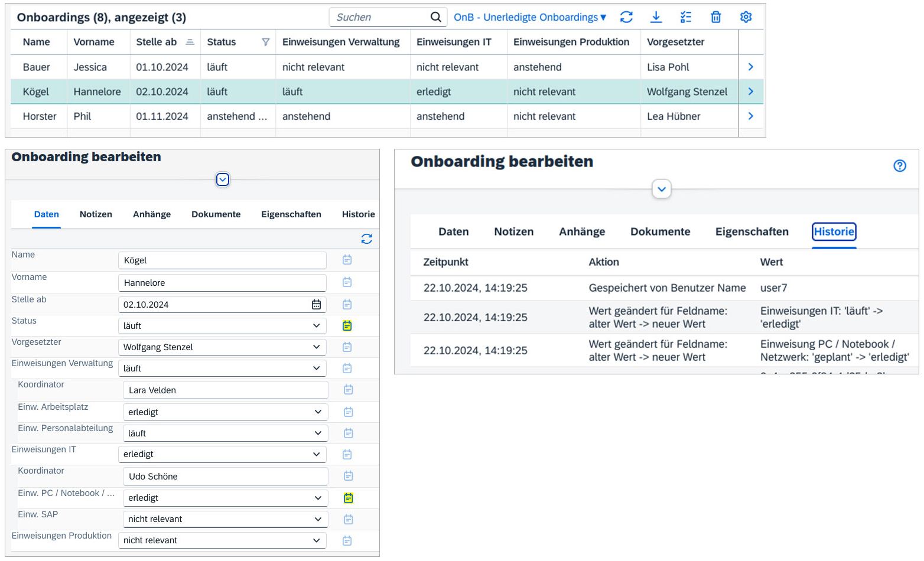Image resolution: width=924 pixels, height=561 pixels.
Task: Click the highlighted note icon beside Status
Action: [347, 326]
